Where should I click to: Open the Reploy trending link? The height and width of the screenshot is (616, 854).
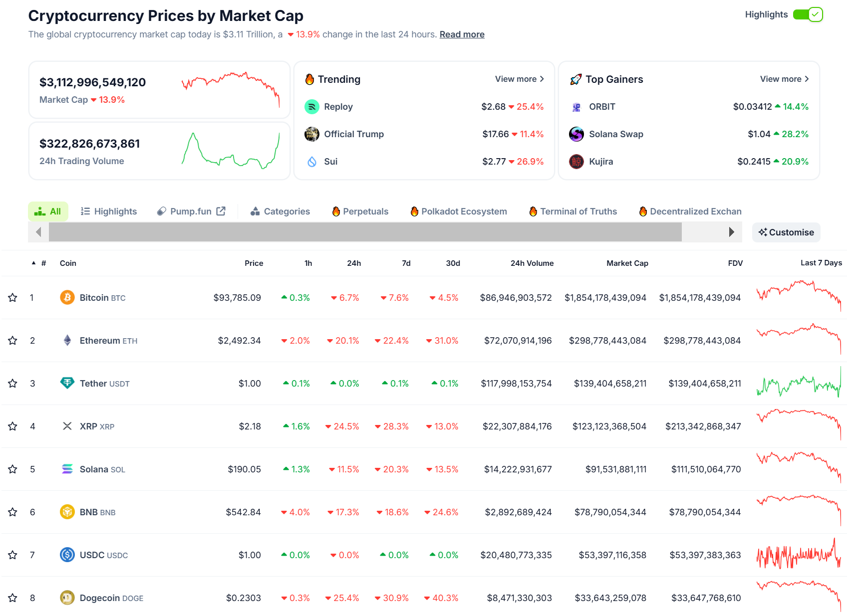[338, 107]
